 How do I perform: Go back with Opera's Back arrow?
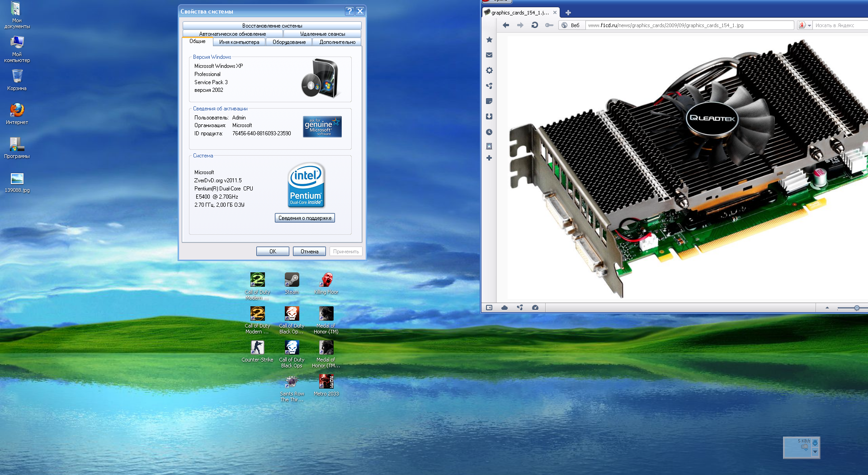506,25
